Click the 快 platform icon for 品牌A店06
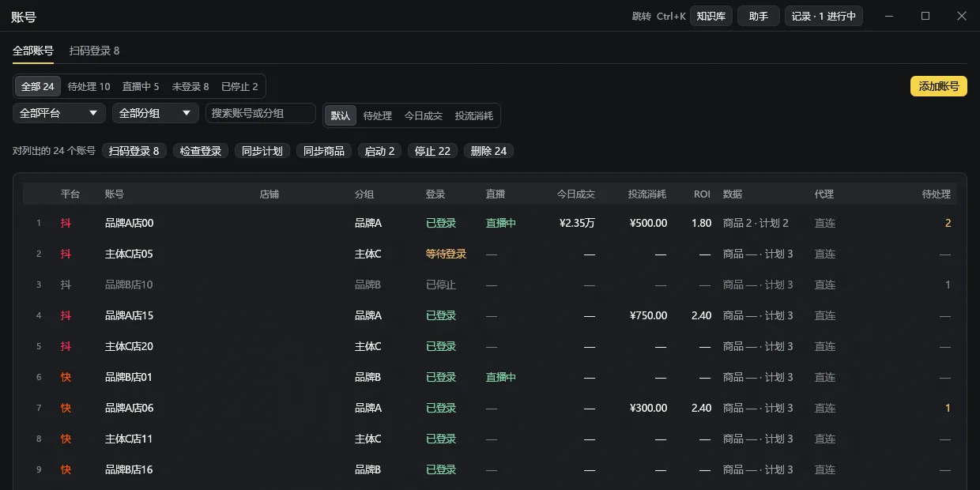The height and width of the screenshot is (490, 980). (66, 409)
